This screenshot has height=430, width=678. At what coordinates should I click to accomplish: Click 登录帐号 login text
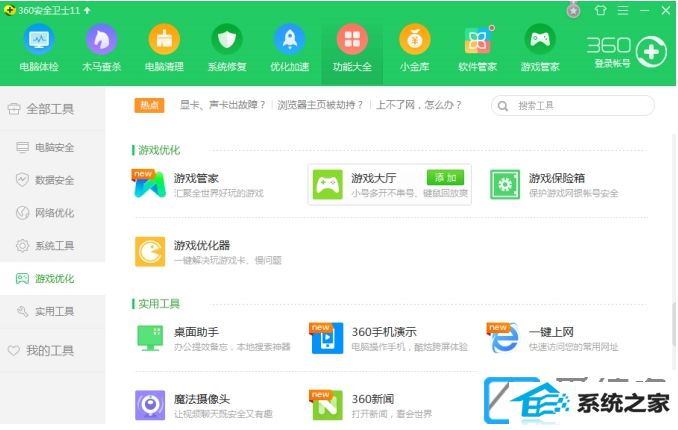pos(612,64)
